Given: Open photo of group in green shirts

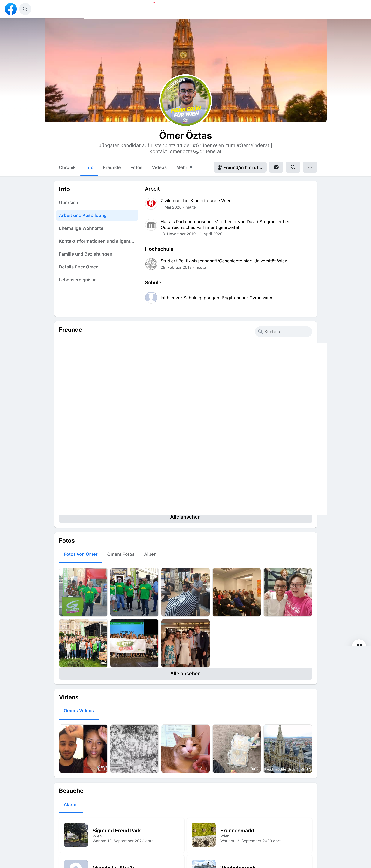Looking at the screenshot, I should pos(134,592).
